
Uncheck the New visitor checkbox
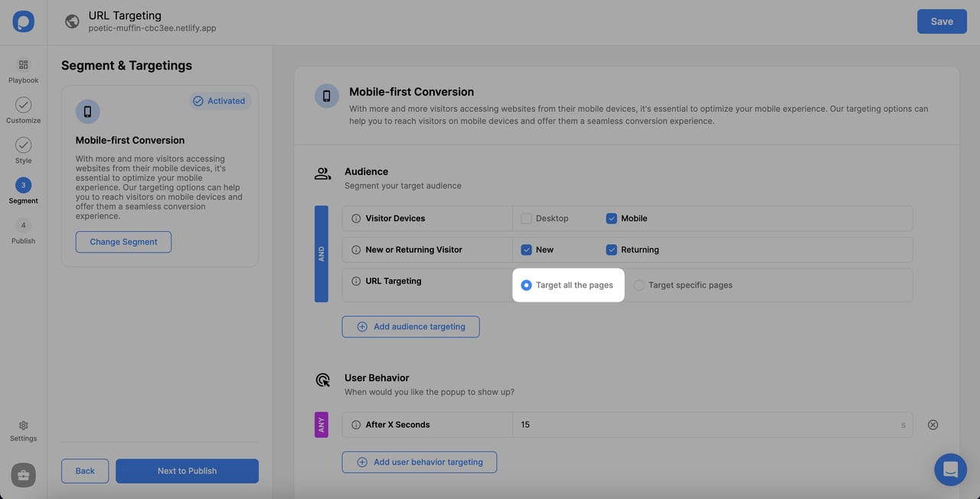(x=526, y=249)
